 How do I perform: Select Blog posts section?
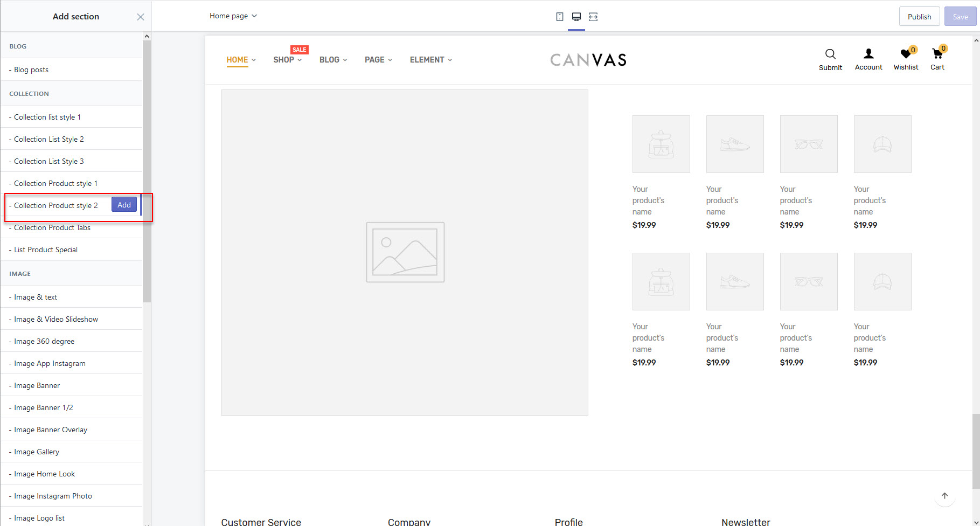point(72,70)
